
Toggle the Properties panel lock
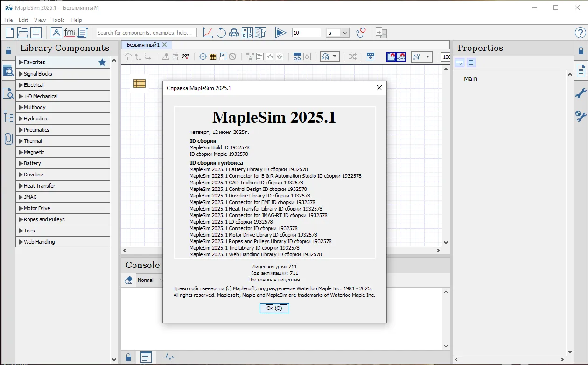581,50
